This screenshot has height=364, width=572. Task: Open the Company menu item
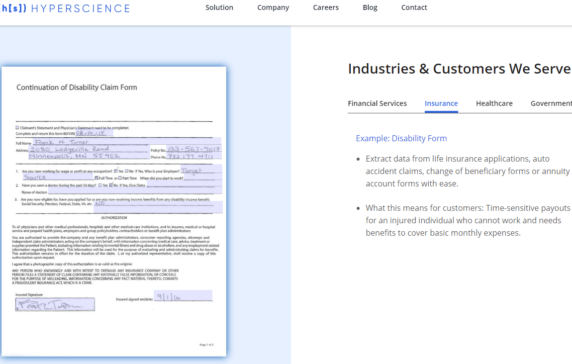[x=273, y=8]
